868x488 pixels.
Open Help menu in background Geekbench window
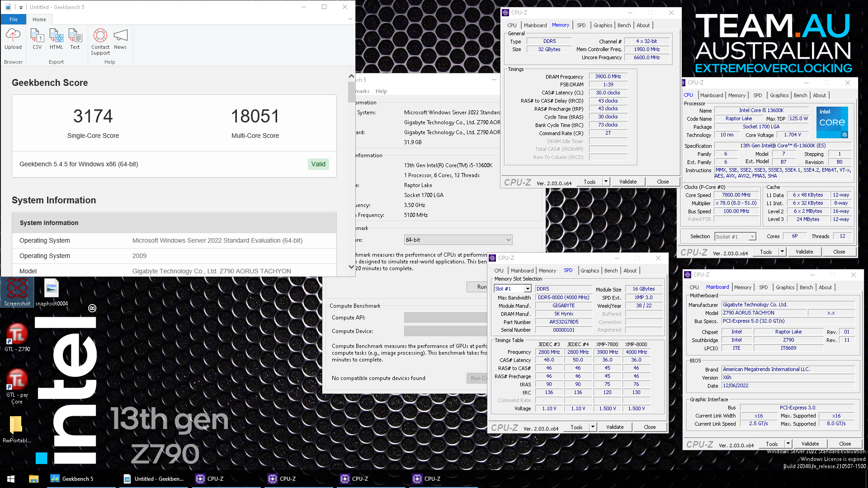[x=381, y=91]
